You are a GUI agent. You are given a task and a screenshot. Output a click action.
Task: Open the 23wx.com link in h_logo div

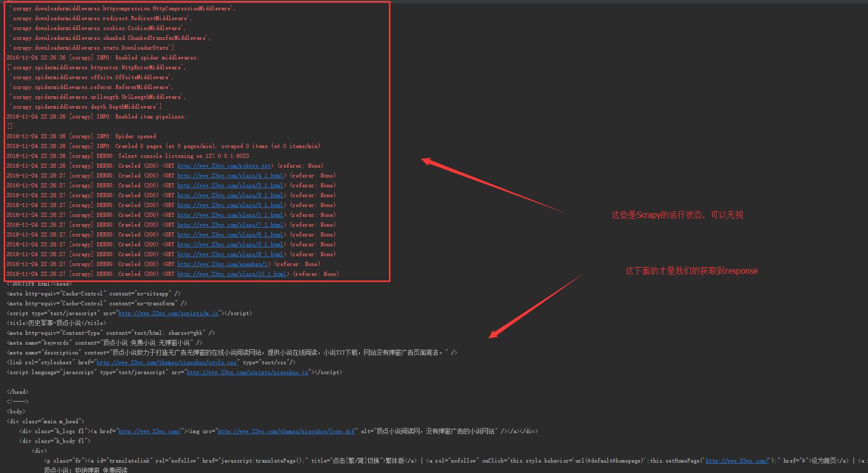coord(150,431)
